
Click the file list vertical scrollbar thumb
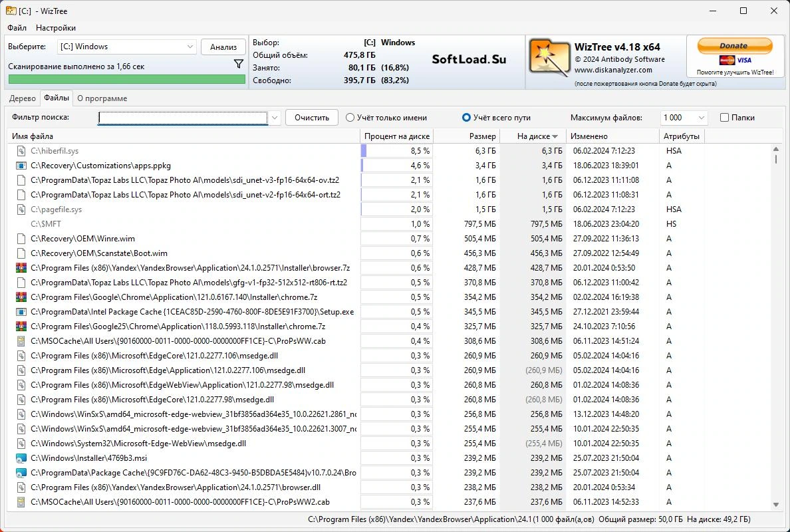click(x=776, y=159)
